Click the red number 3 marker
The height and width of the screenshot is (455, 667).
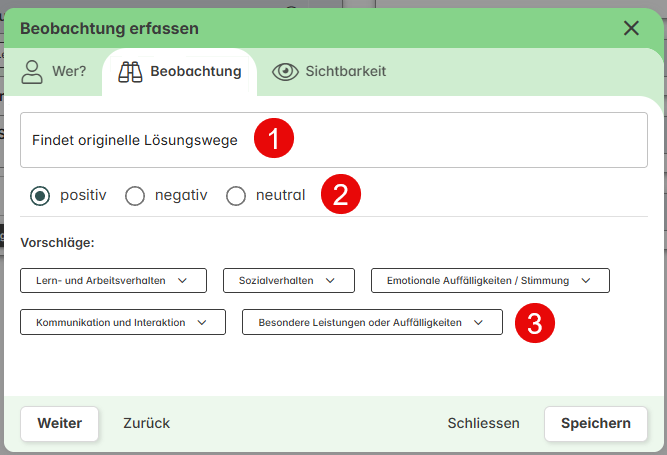535,323
